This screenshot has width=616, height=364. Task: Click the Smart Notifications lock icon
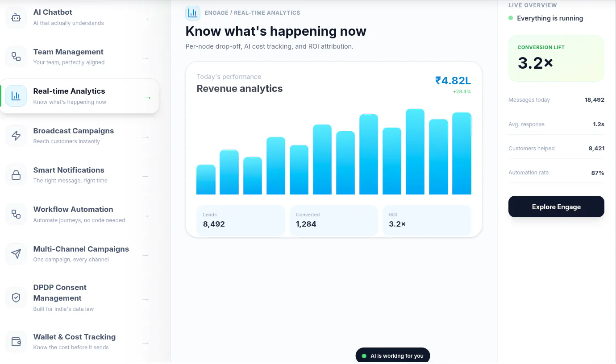(x=16, y=175)
